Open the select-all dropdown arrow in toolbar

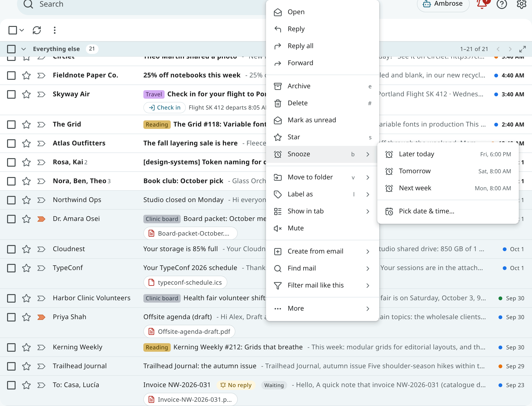click(22, 30)
